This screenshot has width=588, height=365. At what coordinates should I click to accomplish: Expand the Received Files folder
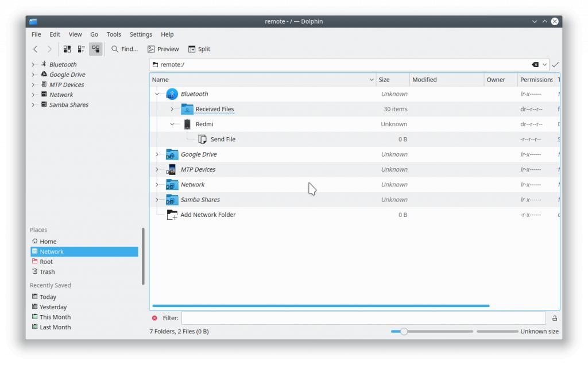coord(172,109)
